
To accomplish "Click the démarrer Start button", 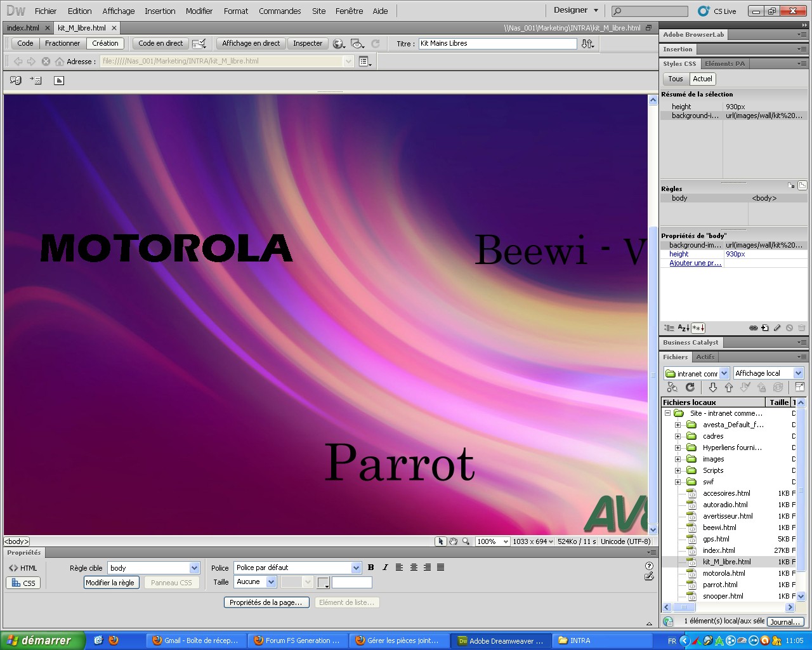I will [42, 640].
